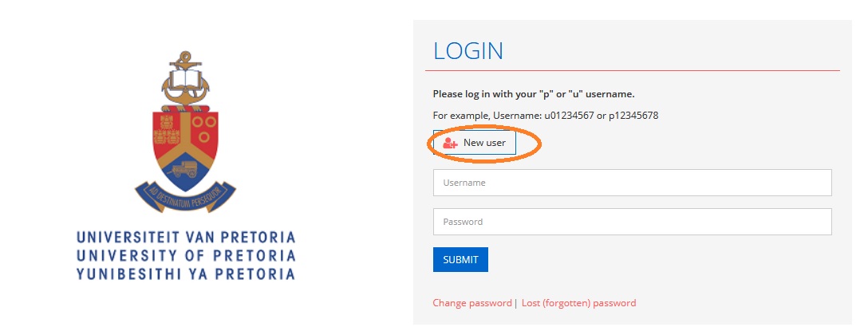Click the New user button
868x327 pixels.
click(x=475, y=143)
